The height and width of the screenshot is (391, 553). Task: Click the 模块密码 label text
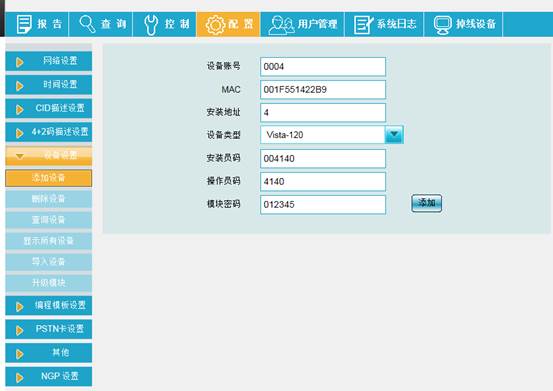click(223, 204)
